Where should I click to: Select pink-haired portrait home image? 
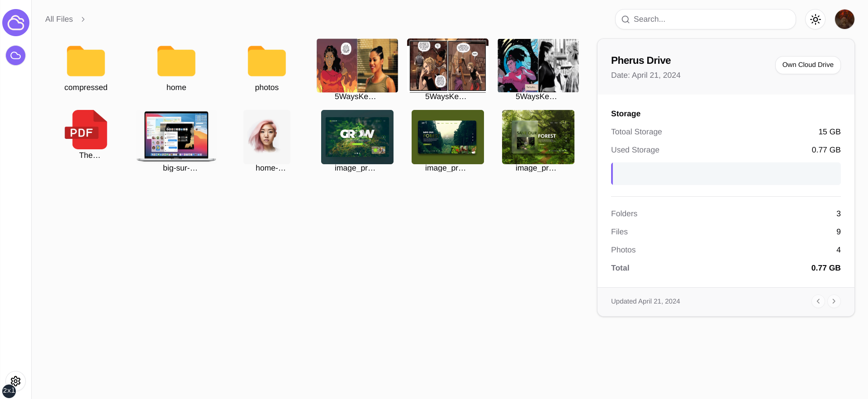[x=267, y=137]
